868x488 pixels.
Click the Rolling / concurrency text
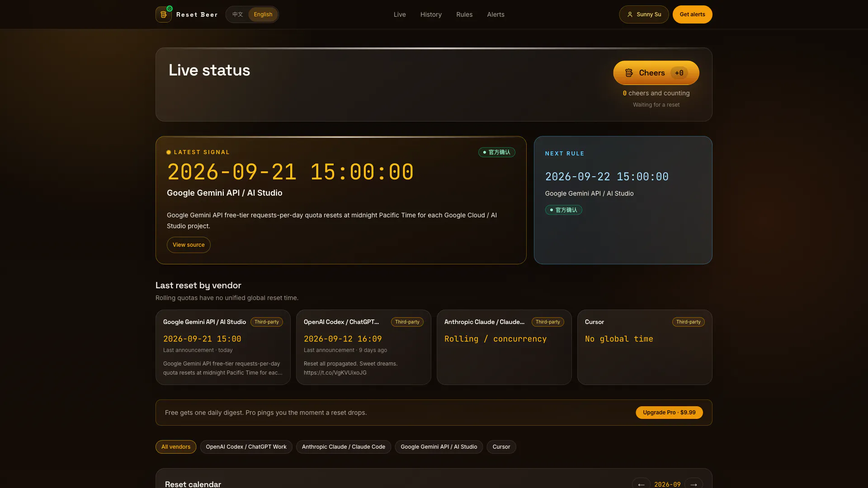495,339
